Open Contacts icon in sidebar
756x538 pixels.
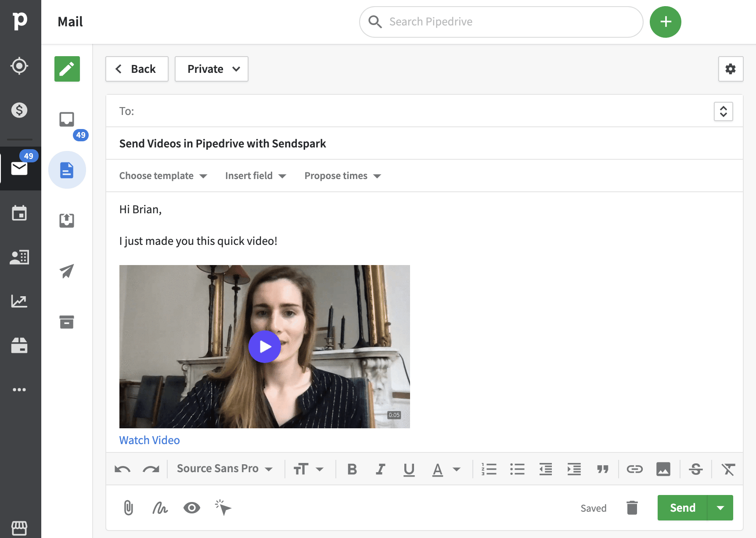click(x=19, y=257)
